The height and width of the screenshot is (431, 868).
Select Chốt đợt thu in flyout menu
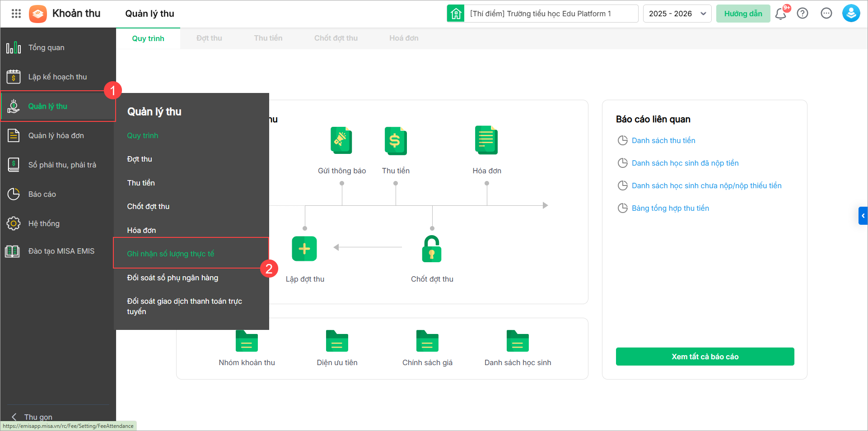tap(148, 206)
